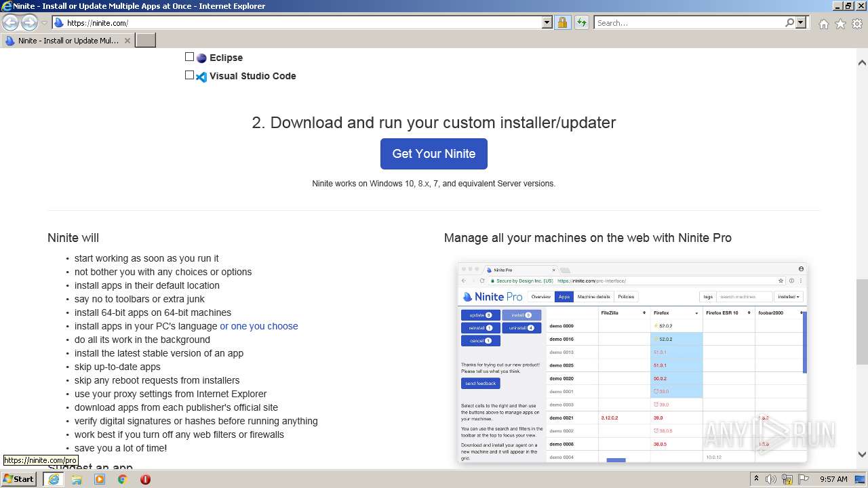
Task: Open the red Opera taskbar icon
Action: (x=145, y=479)
